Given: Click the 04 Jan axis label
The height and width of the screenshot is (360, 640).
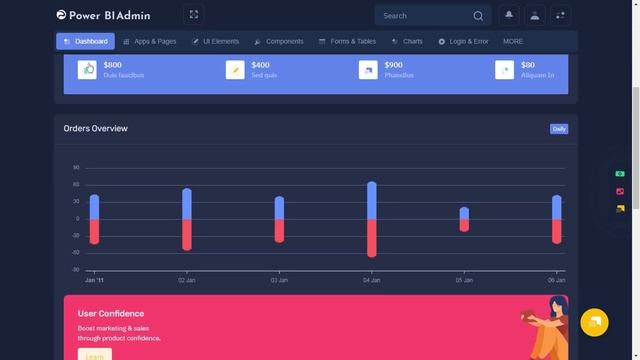Looking at the screenshot, I should pyautogui.click(x=371, y=280).
